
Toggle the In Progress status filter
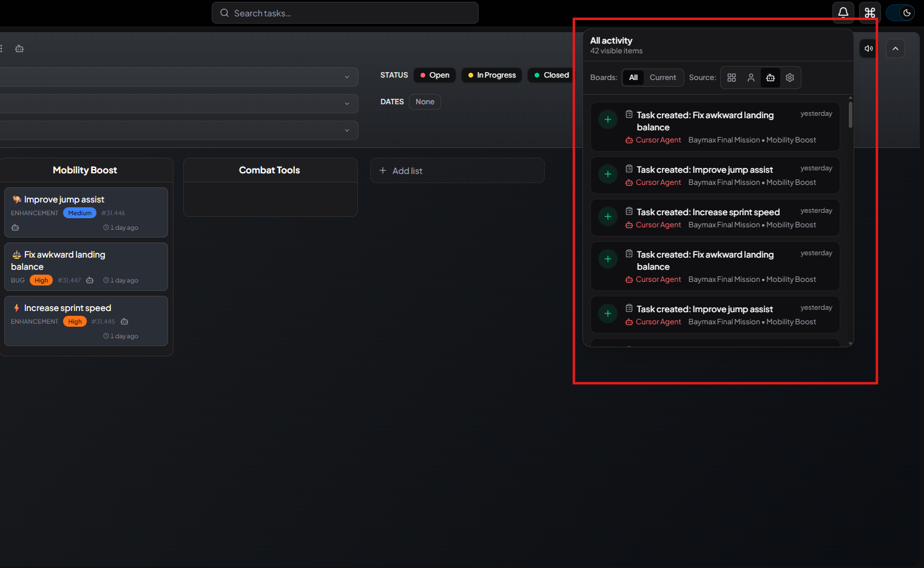[491, 75]
